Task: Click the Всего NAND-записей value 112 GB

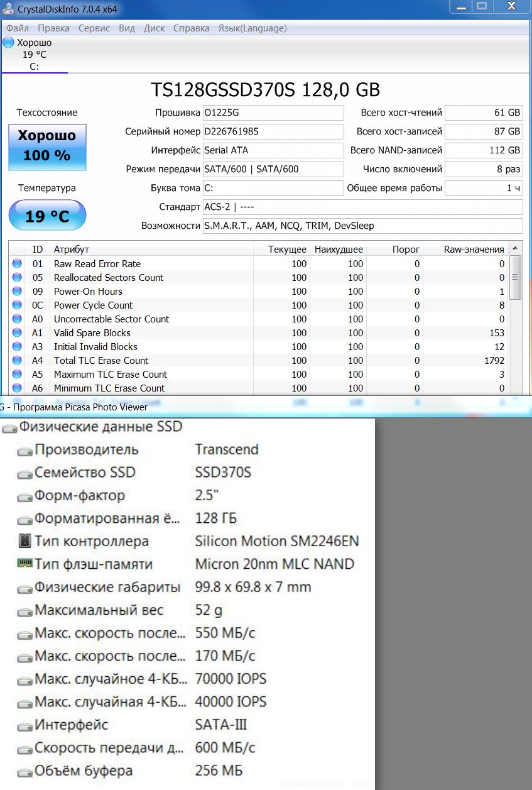Action: (484, 150)
